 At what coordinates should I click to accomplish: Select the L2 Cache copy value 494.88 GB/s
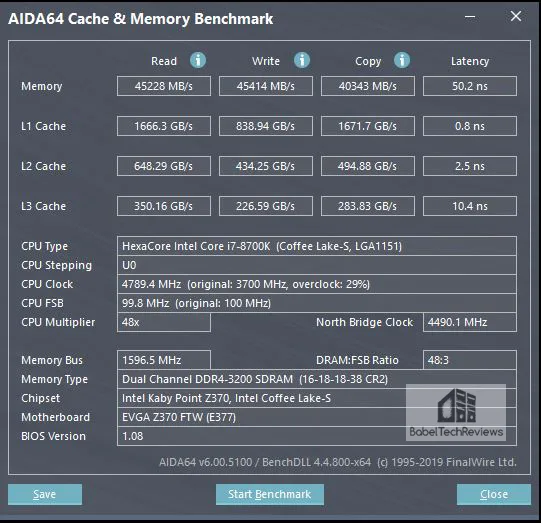pyautogui.click(x=368, y=166)
